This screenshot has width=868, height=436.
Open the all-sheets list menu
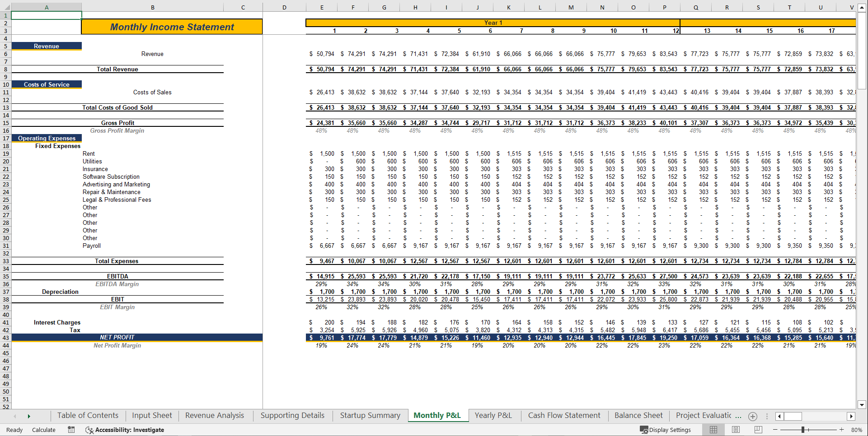[x=767, y=416]
